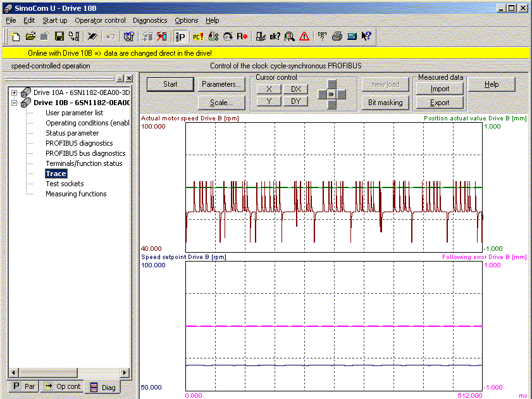Toggle the expert parameter list icon

180,36
